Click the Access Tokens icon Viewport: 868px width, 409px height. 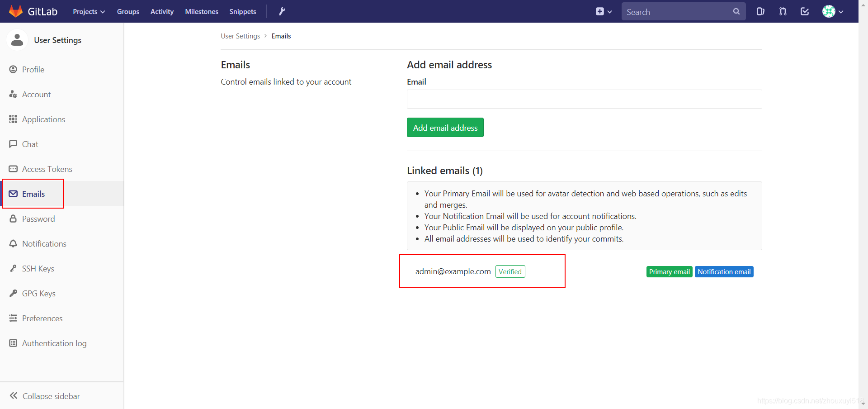coord(13,169)
